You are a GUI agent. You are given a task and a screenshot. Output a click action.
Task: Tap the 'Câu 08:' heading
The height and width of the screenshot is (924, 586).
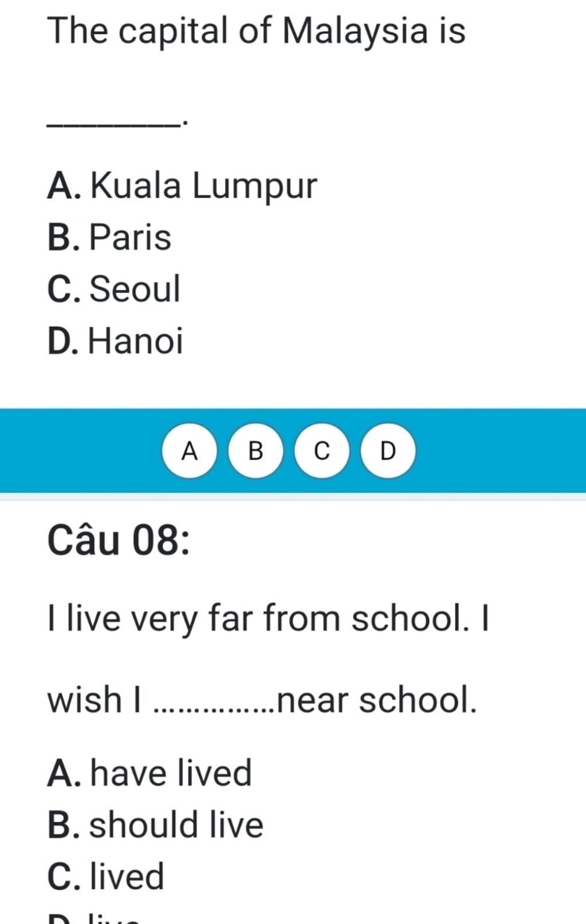118,541
